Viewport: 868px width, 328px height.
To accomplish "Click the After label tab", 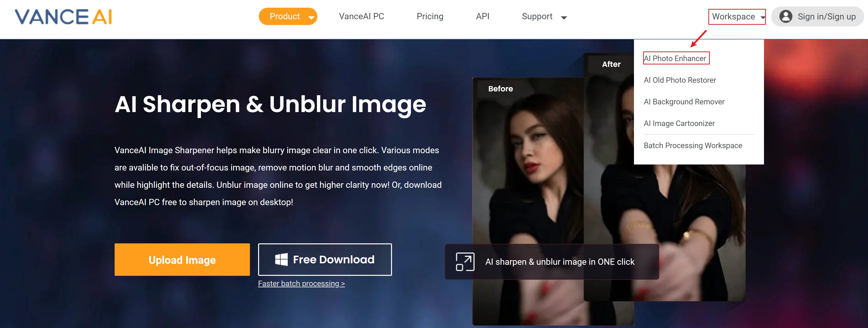I will coord(611,64).
